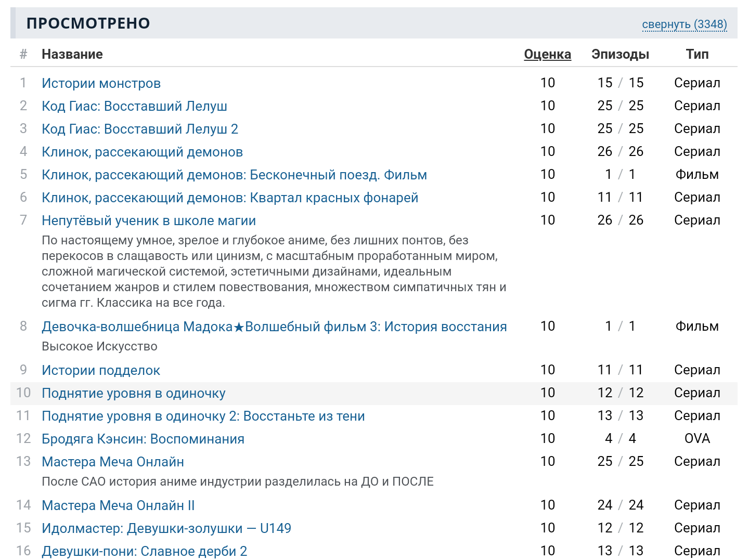
Task: Click the 'Эпизоды' column header
Action: (620, 54)
